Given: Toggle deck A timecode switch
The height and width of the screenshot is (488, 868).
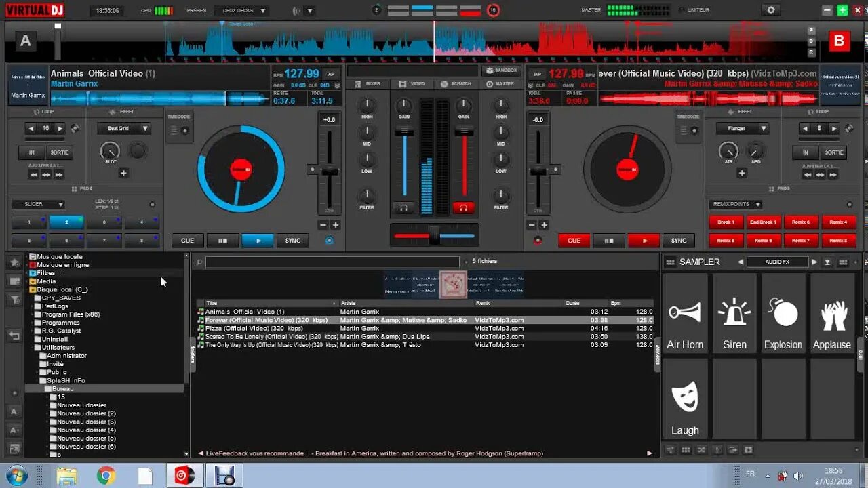Looking at the screenshot, I should [x=184, y=131].
